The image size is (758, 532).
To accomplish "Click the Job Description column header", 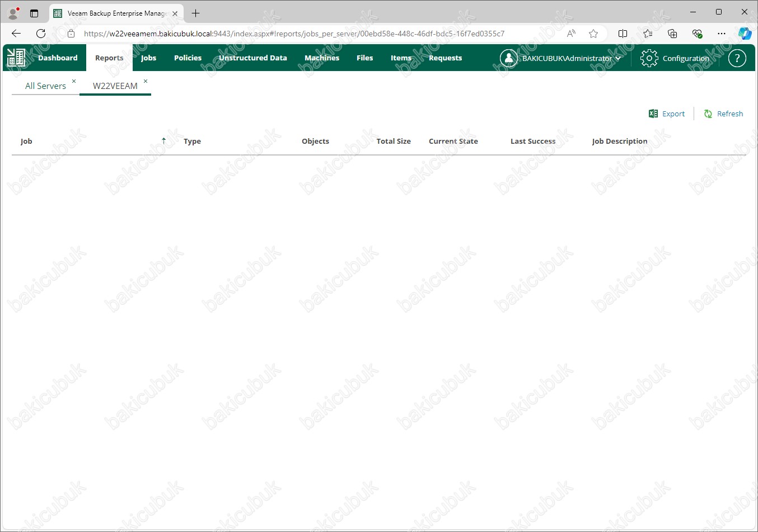I will 620,141.
